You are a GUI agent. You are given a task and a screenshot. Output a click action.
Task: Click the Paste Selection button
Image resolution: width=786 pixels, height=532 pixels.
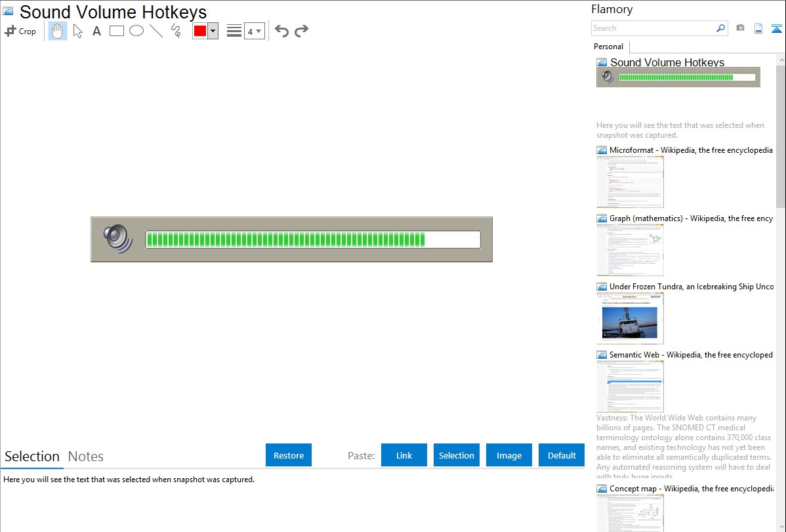point(456,455)
